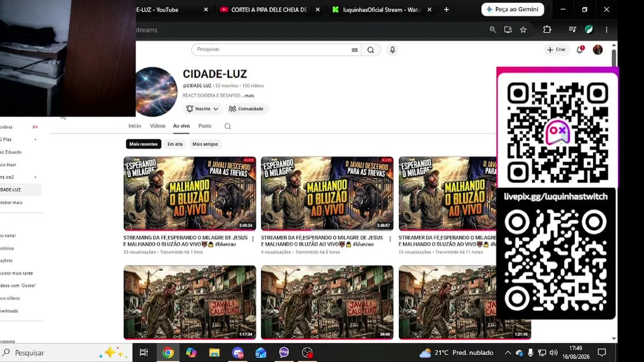Viewport: 644px width, 362px height.
Task: Open the taskbar clock showing 17:49
Action: click(576, 352)
